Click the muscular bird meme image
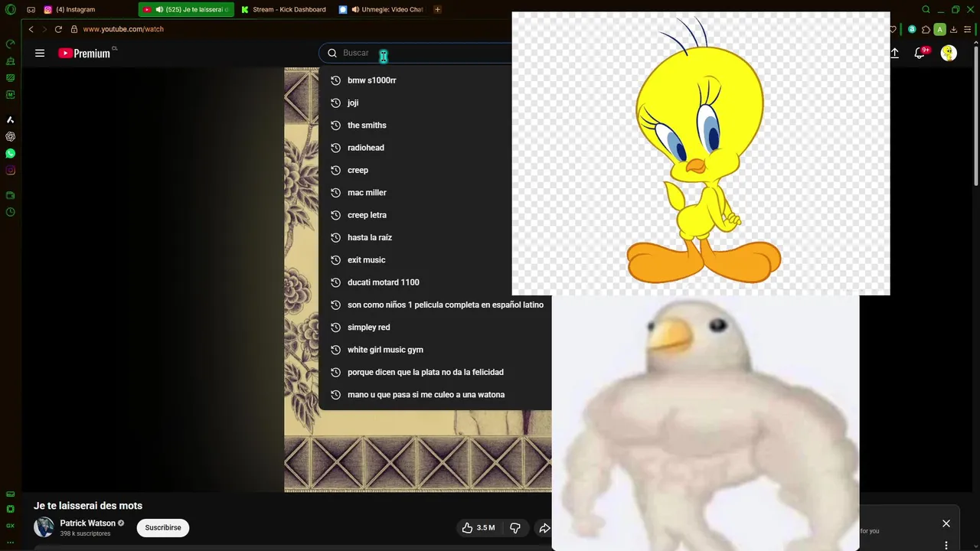980x551 pixels. pos(705,423)
